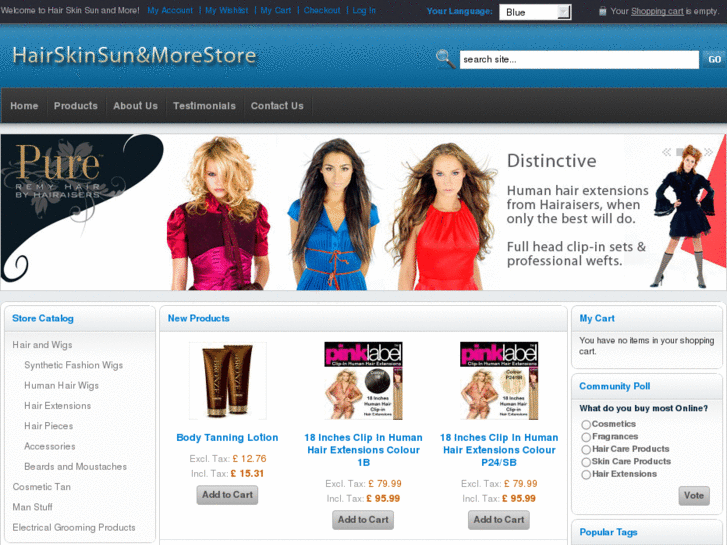
Task: Add Body Tanning Lotion to cart
Action: click(x=227, y=495)
